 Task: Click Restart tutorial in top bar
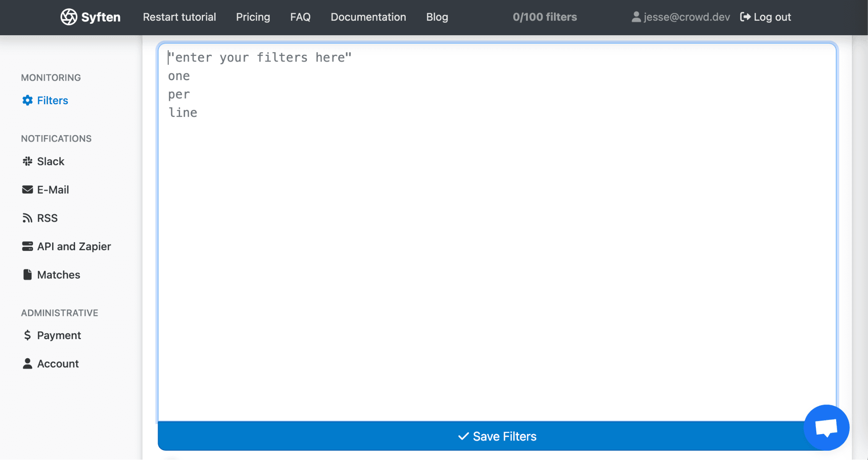pyautogui.click(x=179, y=17)
